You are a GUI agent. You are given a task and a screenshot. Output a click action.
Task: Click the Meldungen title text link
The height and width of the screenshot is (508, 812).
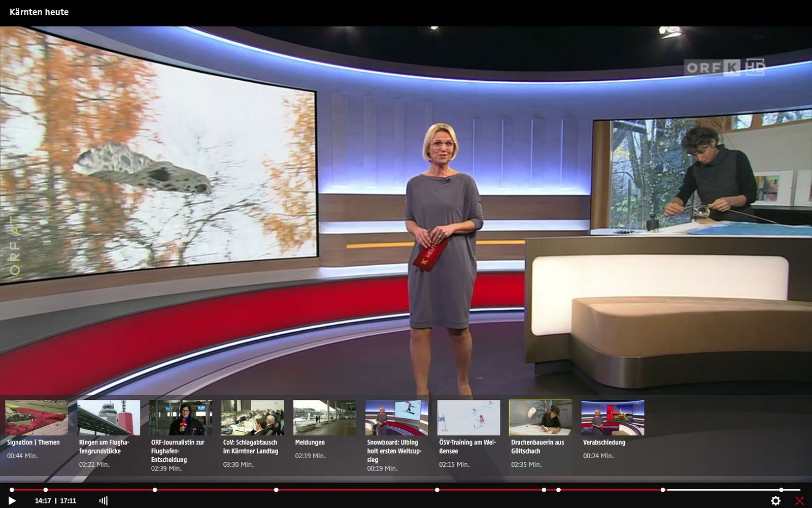point(310,442)
